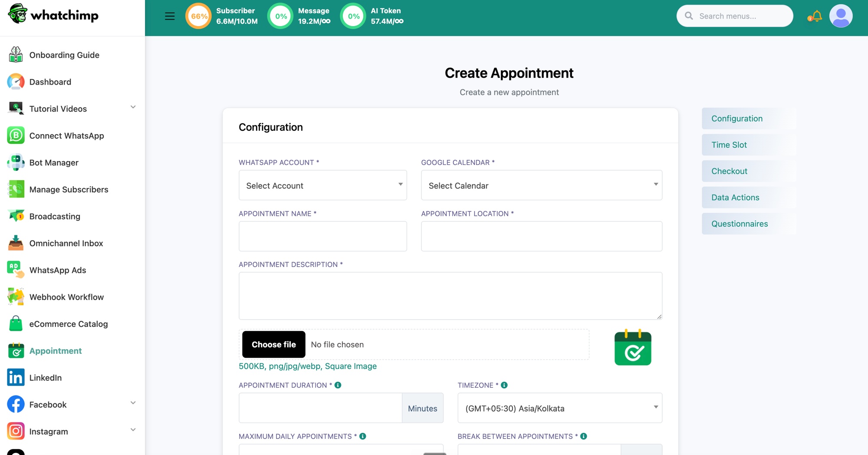Open the user profile avatar

click(x=841, y=16)
